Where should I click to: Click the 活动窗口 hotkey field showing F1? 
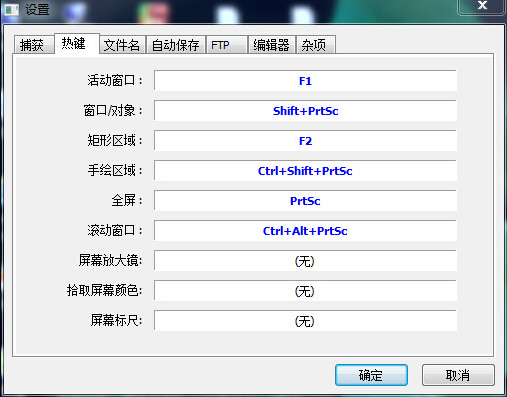click(305, 81)
